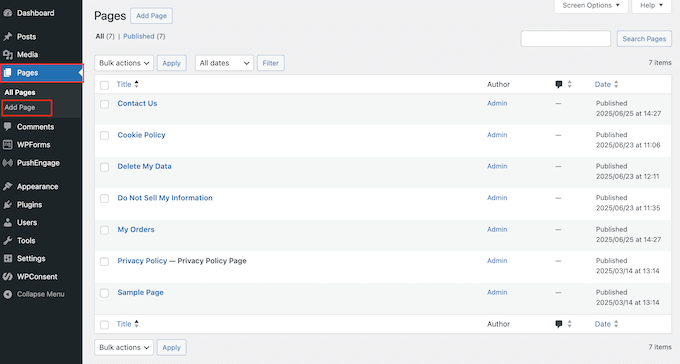680x364 pixels.
Task: Click the Posts pushpin icon
Action: (x=7, y=37)
